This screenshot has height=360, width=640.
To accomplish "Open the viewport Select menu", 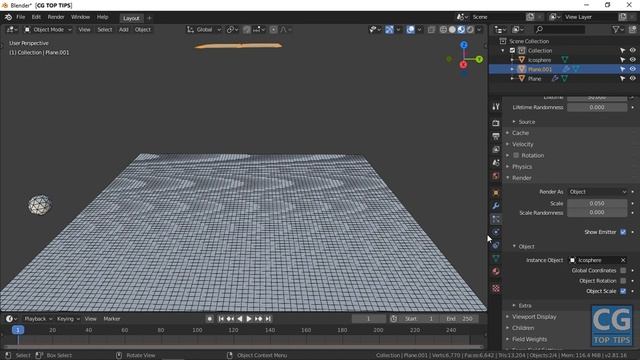I will pyautogui.click(x=104, y=29).
